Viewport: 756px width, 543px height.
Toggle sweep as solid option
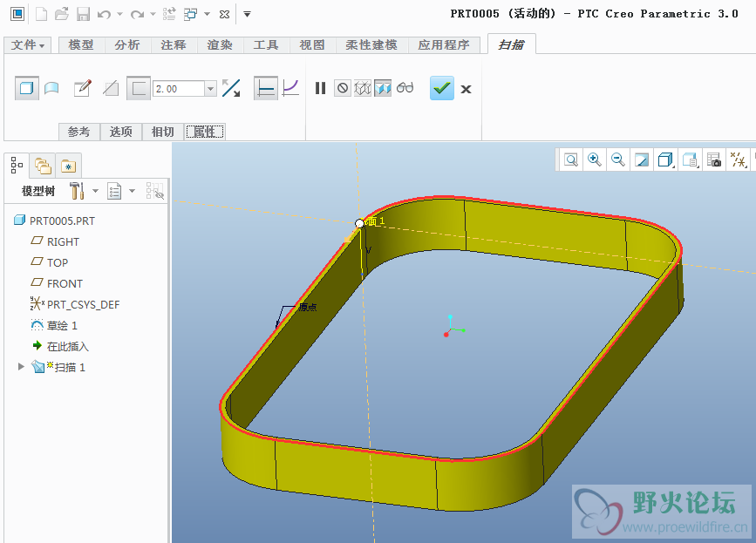pyautogui.click(x=26, y=88)
